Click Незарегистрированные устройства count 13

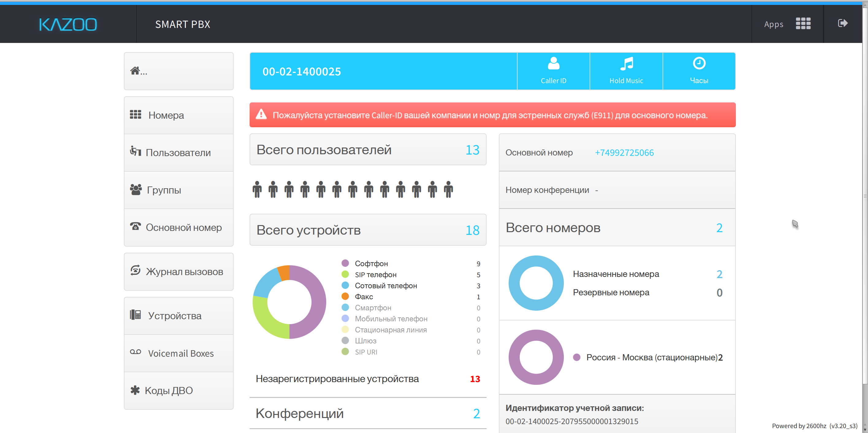[x=475, y=379]
